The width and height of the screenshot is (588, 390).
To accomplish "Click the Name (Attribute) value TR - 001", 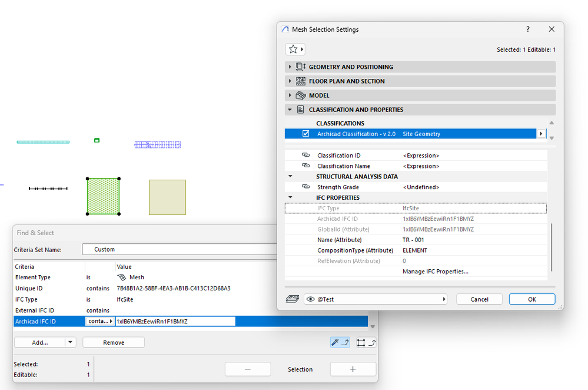I will tap(413, 240).
